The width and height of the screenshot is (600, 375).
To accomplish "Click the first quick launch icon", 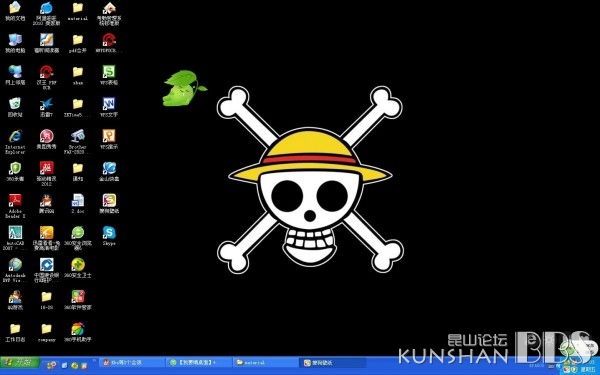I will pyautogui.click(x=52, y=365).
